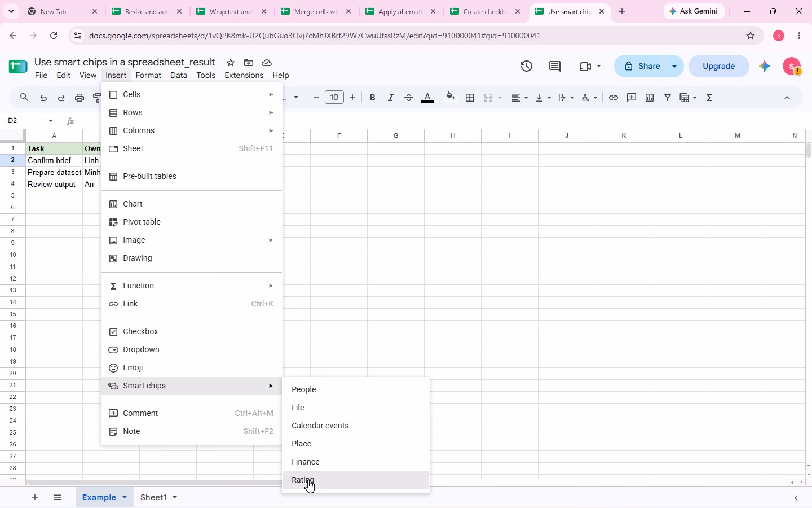
Task: Click the print icon in toolbar
Action: [80, 98]
